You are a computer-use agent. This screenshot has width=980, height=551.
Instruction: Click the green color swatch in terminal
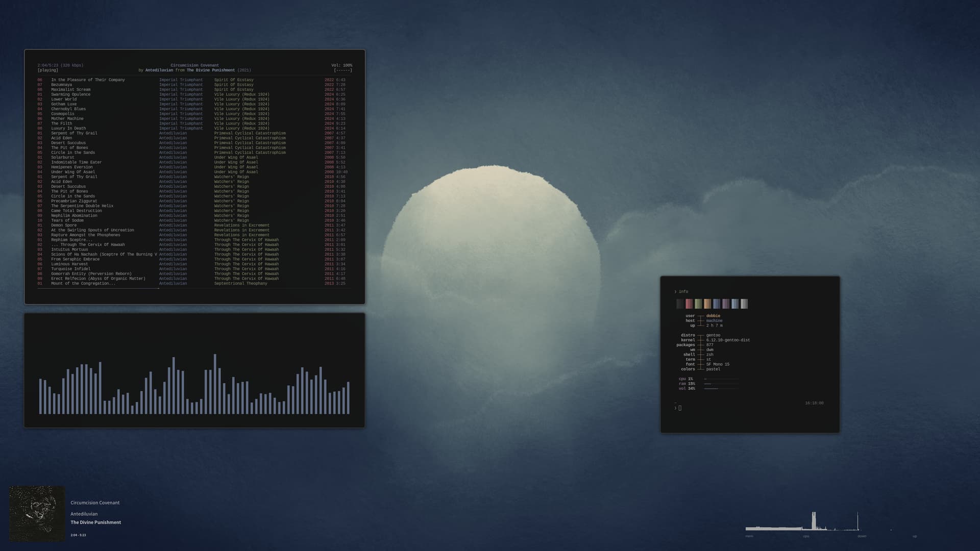tap(698, 304)
